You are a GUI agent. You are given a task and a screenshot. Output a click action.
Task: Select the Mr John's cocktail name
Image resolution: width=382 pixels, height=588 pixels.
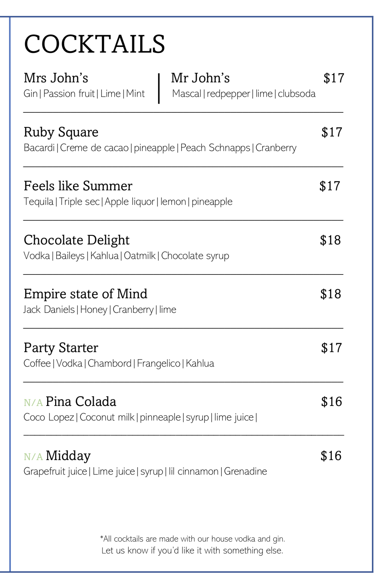pos(200,78)
